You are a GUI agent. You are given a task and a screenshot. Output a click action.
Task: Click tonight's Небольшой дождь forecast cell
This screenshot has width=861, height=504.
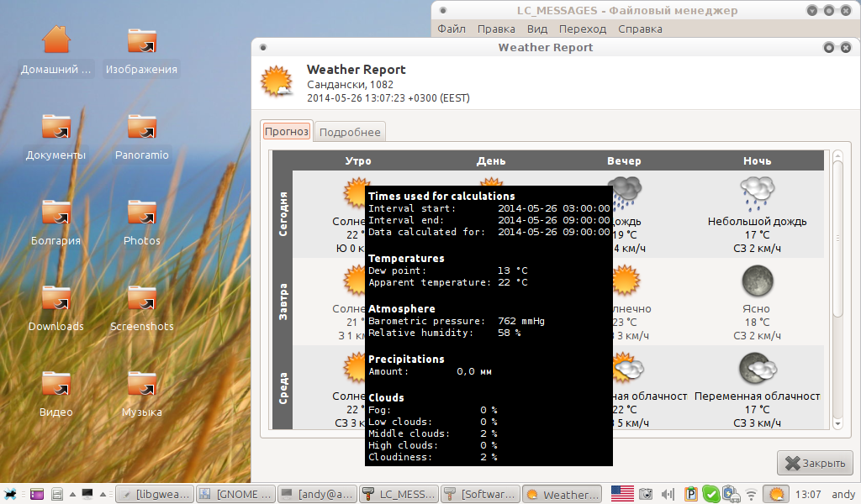(757, 214)
